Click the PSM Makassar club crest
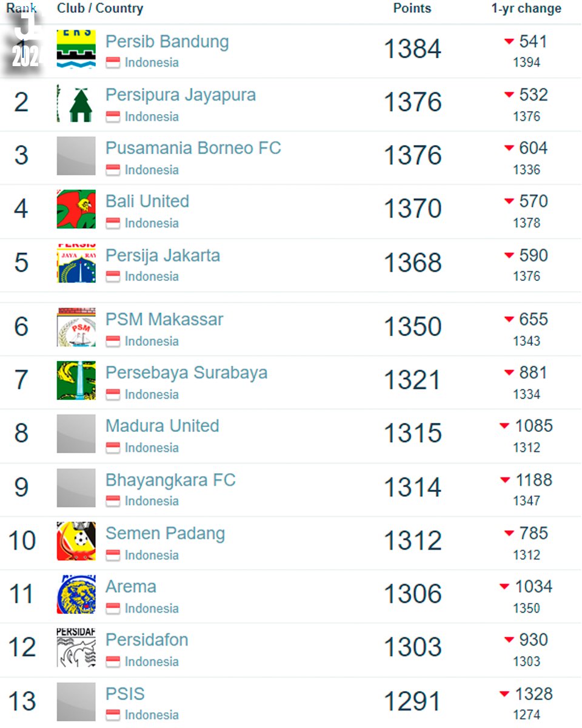The width and height of the screenshot is (582, 728). click(76, 327)
